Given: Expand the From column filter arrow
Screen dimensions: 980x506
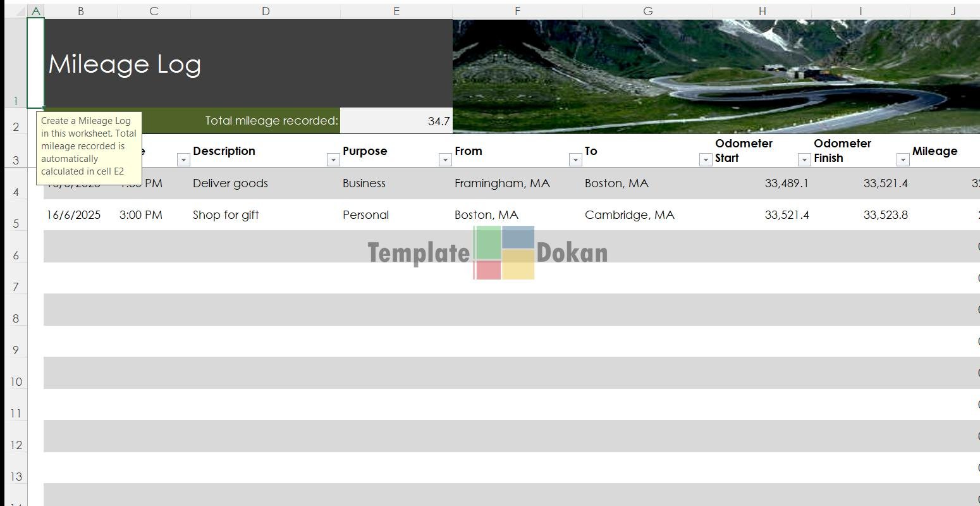Looking at the screenshot, I should tap(575, 160).
